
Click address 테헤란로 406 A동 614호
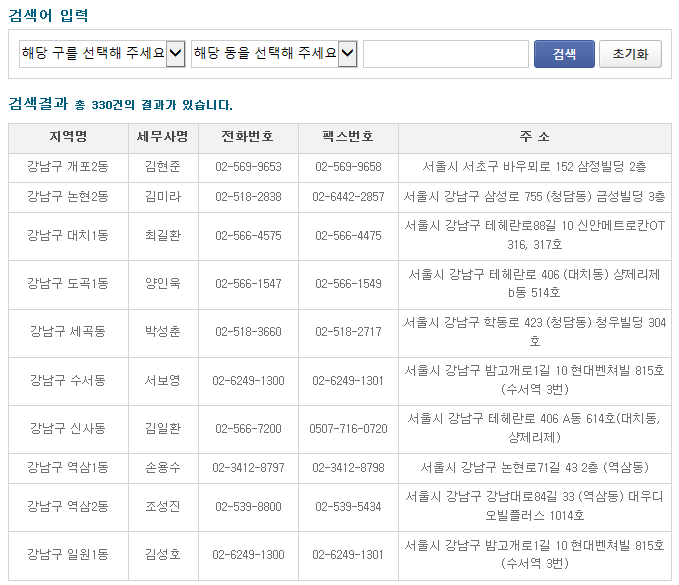coord(535,428)
